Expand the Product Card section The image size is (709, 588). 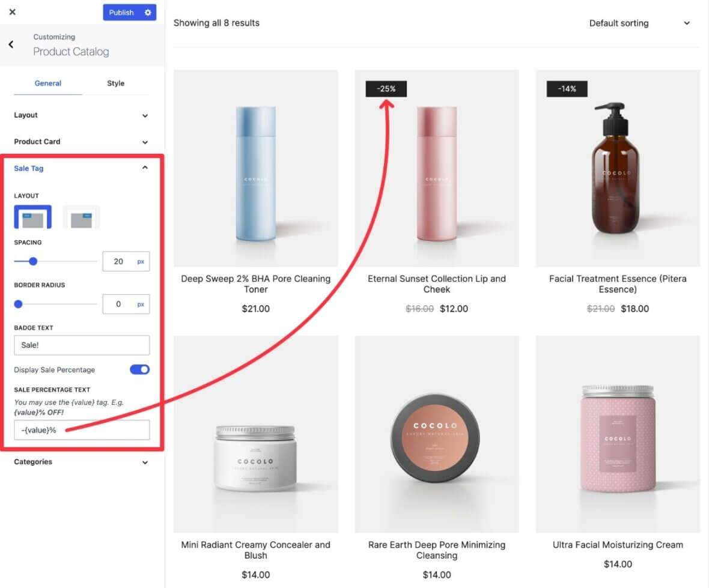coord(82,142)
